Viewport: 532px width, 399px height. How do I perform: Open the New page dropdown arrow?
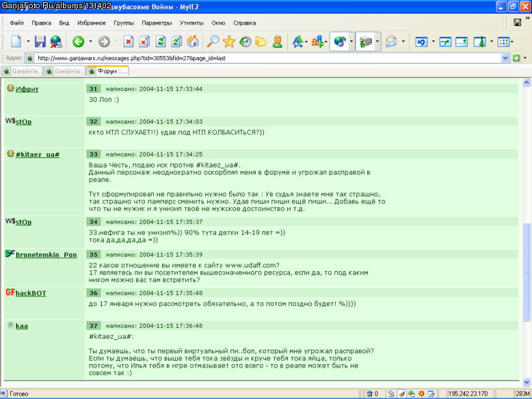[28, 42]
